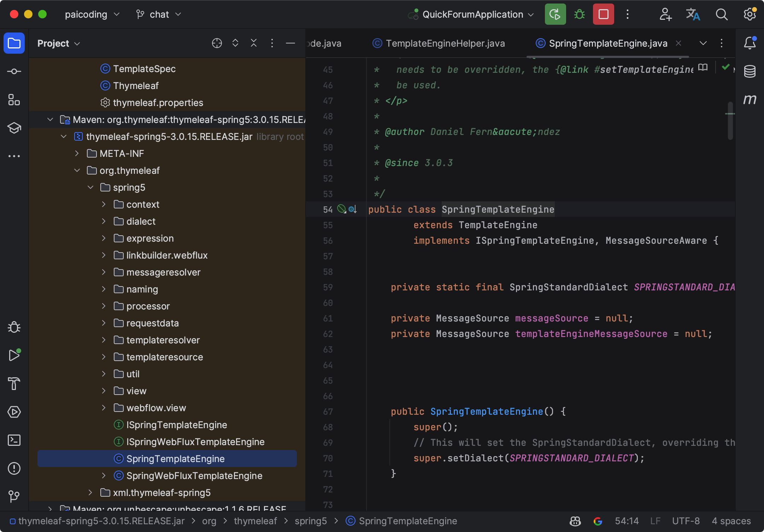Open the Maven tool window
Image resolution: width=764 pixels, height=532 pixels.
click(750, 100)
